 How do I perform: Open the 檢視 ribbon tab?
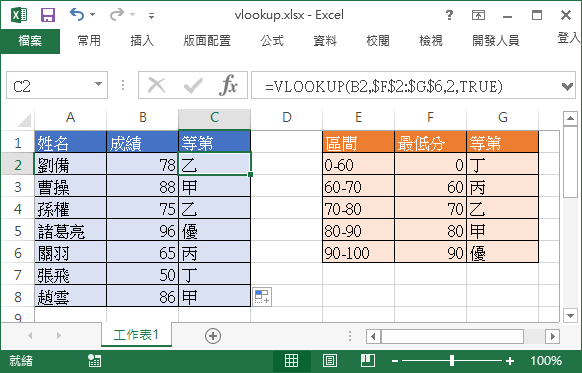[x=431, y=40]
